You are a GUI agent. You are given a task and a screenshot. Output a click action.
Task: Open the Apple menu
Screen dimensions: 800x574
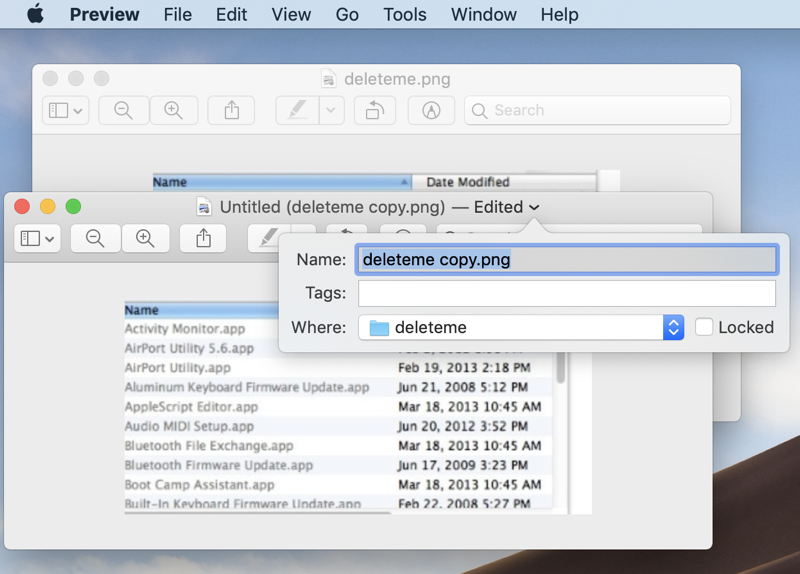click(x=35, y=14)
